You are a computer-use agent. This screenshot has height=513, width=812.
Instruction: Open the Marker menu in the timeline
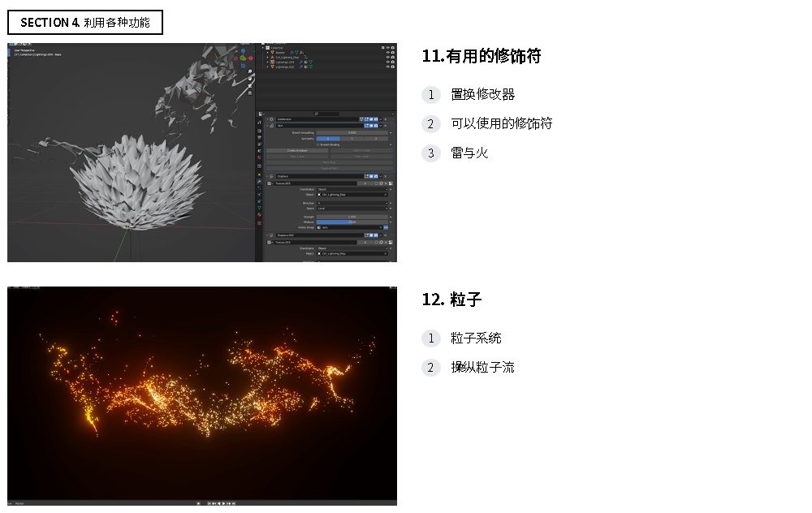pyautogui.click(x=19, y=503)
